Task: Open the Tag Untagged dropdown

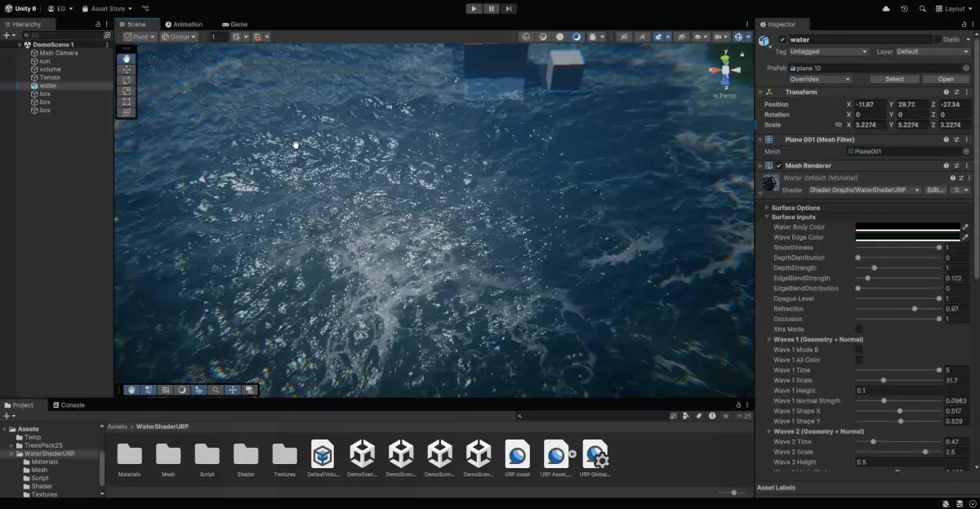Action: point(829,51)
